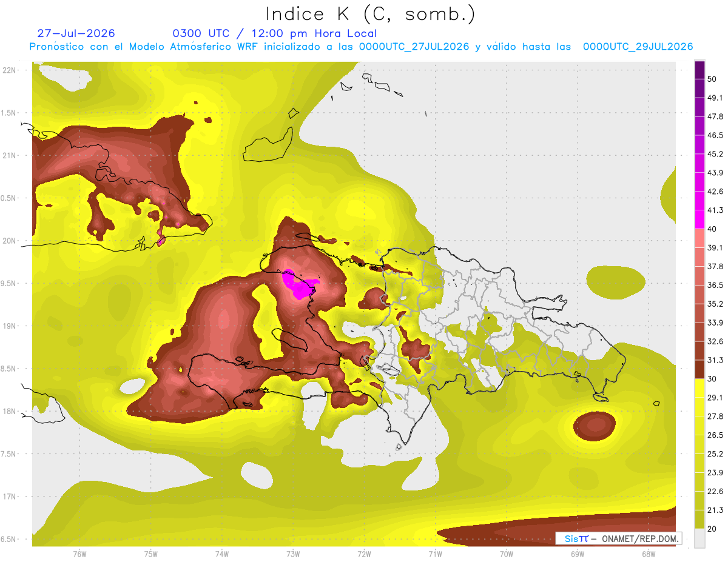The width and height of the screenshot is (728, 562).
Task: Click the olive oval northeast of Dominican Republic
Action: point(616,283)
